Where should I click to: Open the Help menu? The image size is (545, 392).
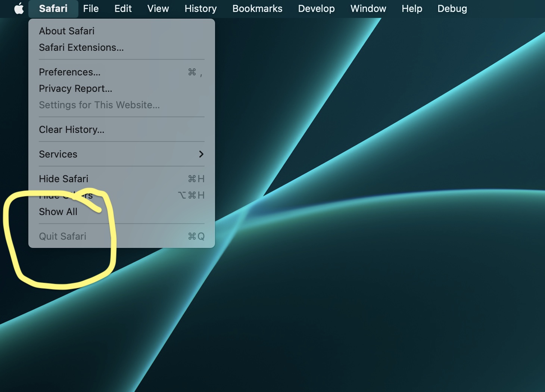pyautogui.click(x=412, y=9)
